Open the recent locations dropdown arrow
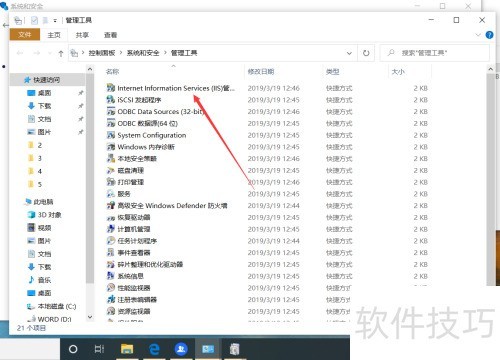 (50, 53)
